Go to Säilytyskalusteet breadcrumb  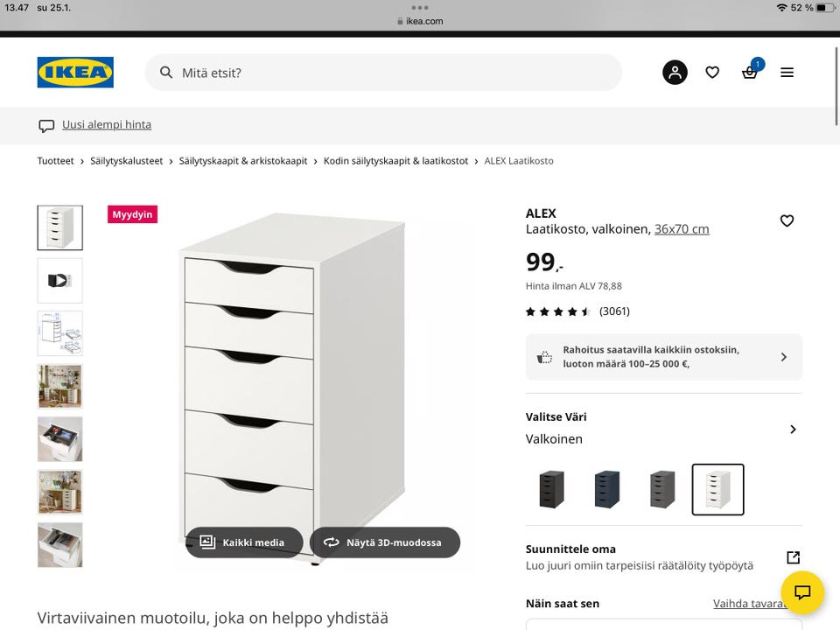click(x=127, y=161)
